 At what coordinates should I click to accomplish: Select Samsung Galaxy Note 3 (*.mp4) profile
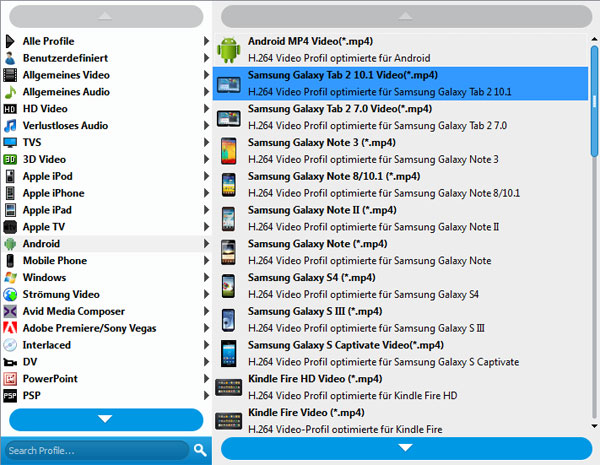click(x=400, y=151)
